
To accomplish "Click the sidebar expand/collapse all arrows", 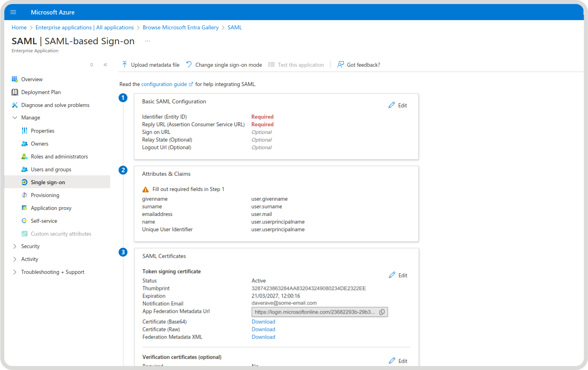I will pos(92,65).
